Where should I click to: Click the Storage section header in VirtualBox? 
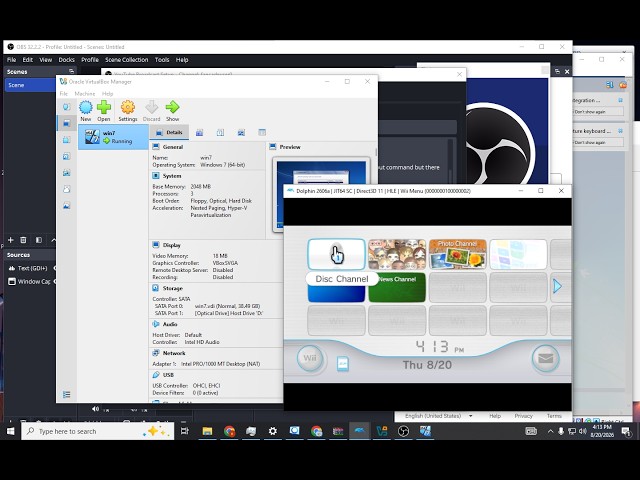click(173, 288)
